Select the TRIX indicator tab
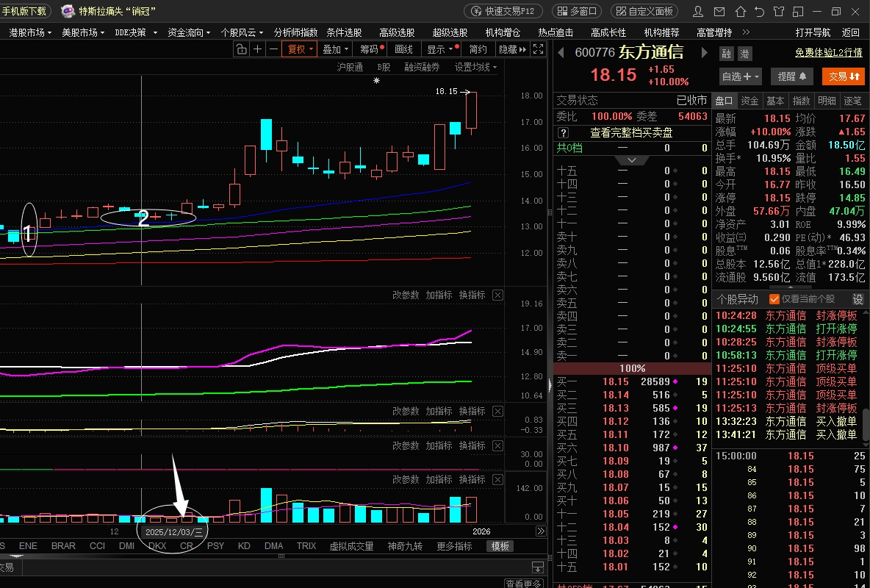870x588 pixels. pos(306,546)
